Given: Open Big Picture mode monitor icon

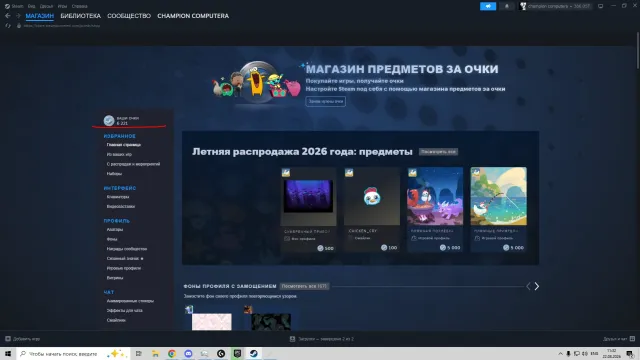Looking at the screenshot, I should (600, 6).
